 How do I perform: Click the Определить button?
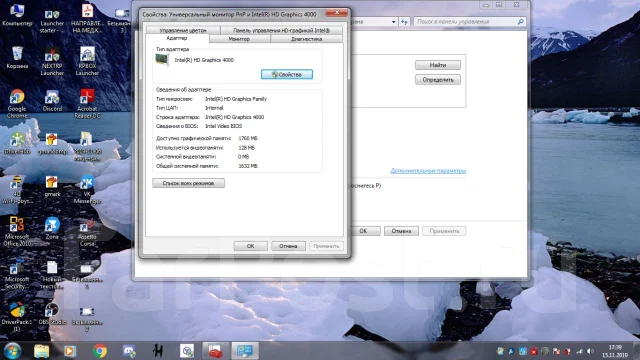tap(438, 80)
